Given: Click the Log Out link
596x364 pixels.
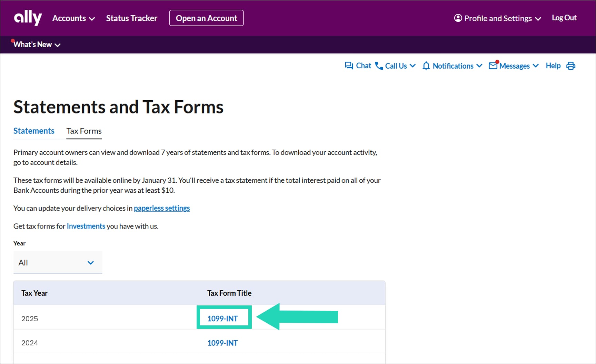Looking at the screenshot, I should (x=564, y=18).
